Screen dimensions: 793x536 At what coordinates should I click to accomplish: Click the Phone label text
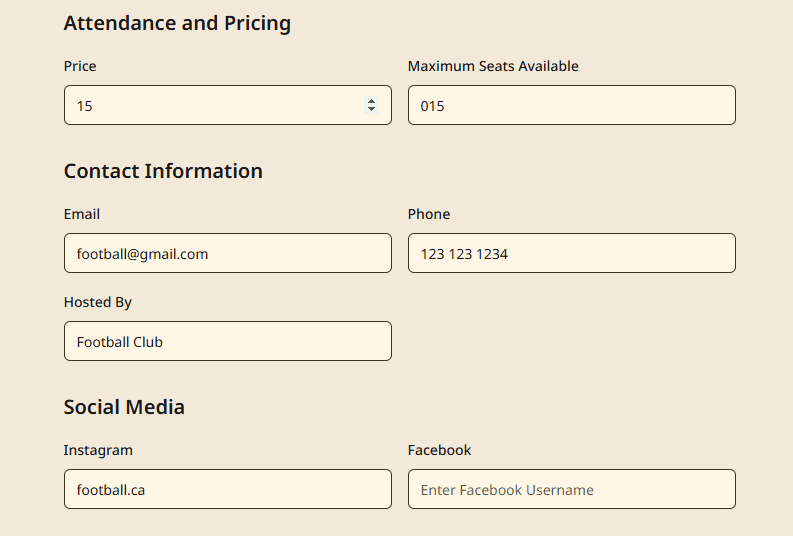(x=429, y=214)
